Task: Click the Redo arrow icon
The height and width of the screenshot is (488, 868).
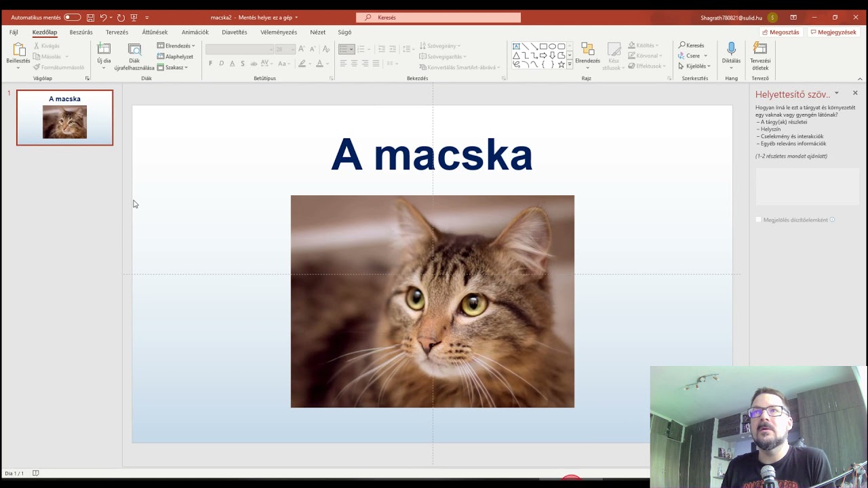Action: pos(121,18)
